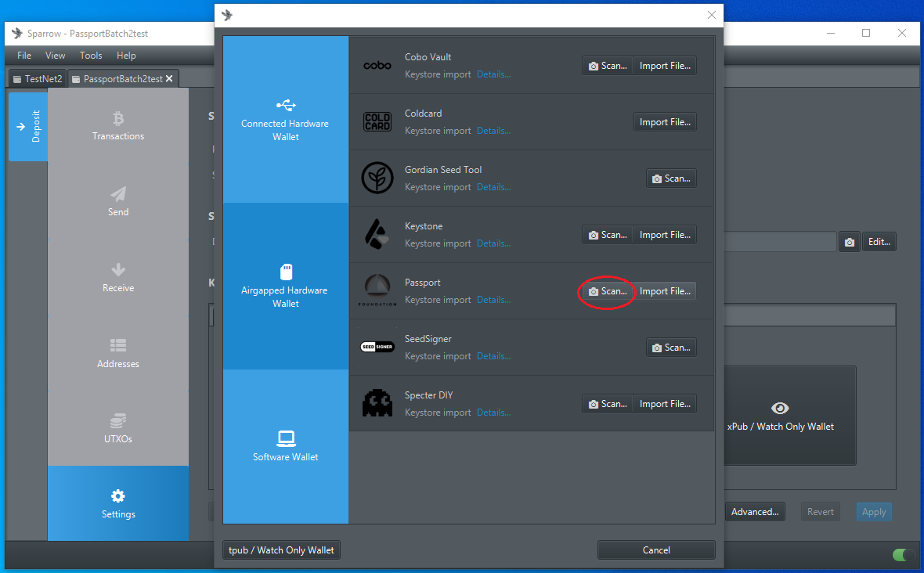Image resolution: width=924 pixels, height=573 pixels.
Task: Import file for Specter DIY keystore
Action: [666, 404]
